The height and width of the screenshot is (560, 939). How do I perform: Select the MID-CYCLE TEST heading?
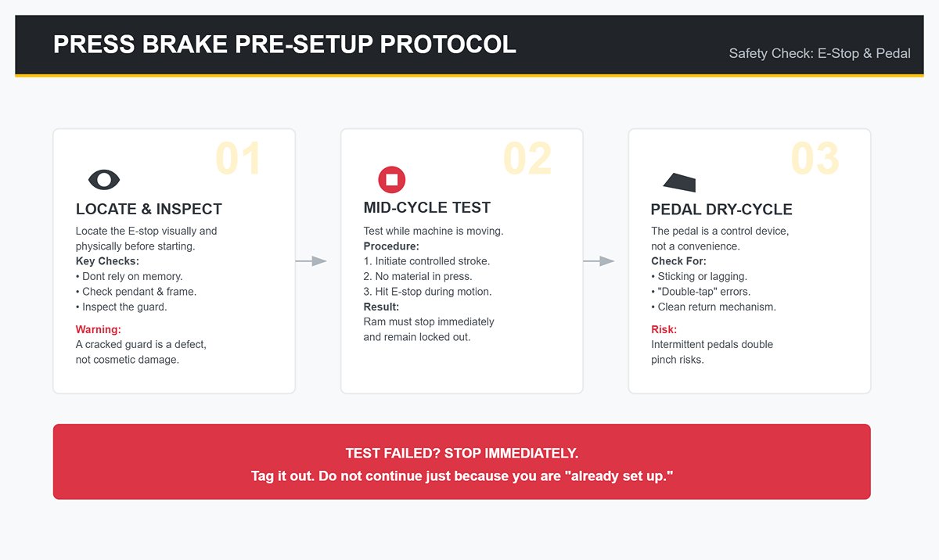[427, 207]
